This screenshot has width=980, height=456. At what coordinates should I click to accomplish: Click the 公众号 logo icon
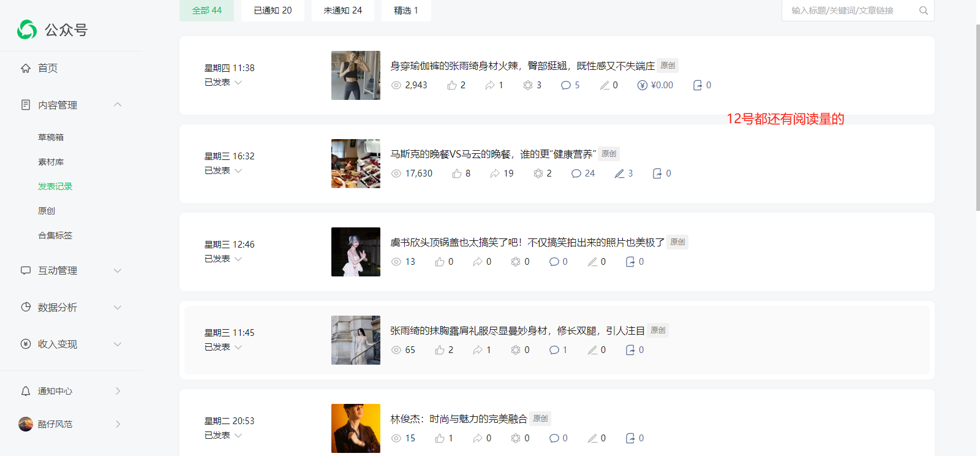pyautogui.click(x=27, y=29)
